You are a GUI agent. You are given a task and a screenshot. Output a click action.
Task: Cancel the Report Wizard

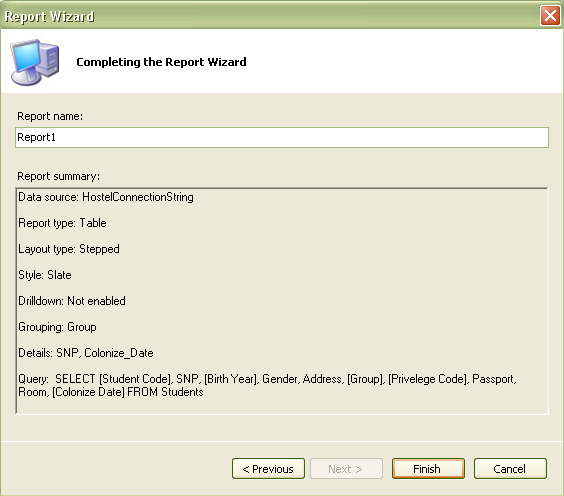[x=510, y=468]
